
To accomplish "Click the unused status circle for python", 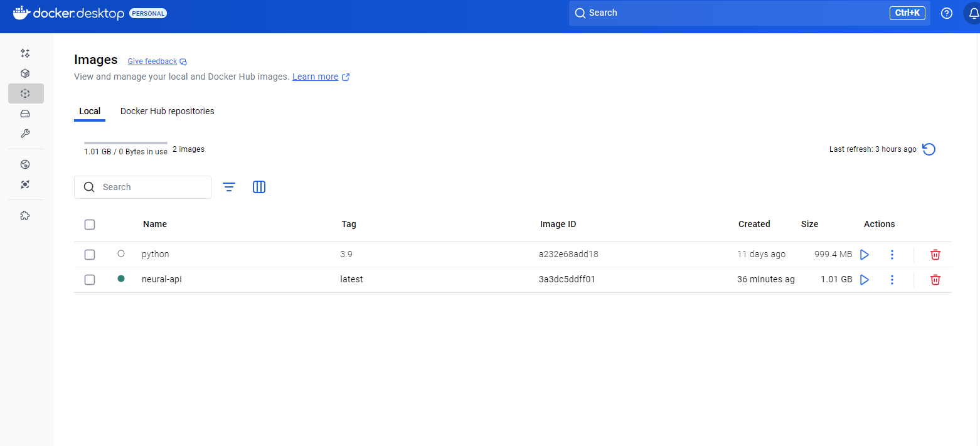I will 121,253.
